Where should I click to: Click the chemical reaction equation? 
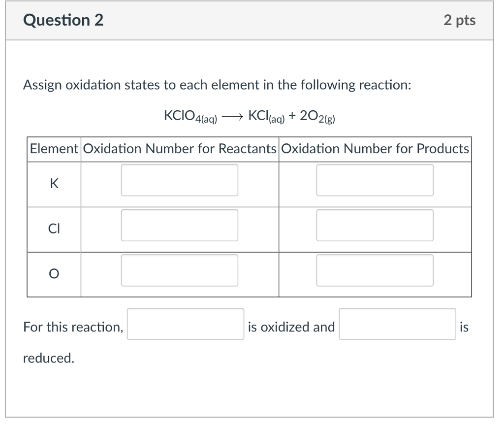(x=250, y=116)
